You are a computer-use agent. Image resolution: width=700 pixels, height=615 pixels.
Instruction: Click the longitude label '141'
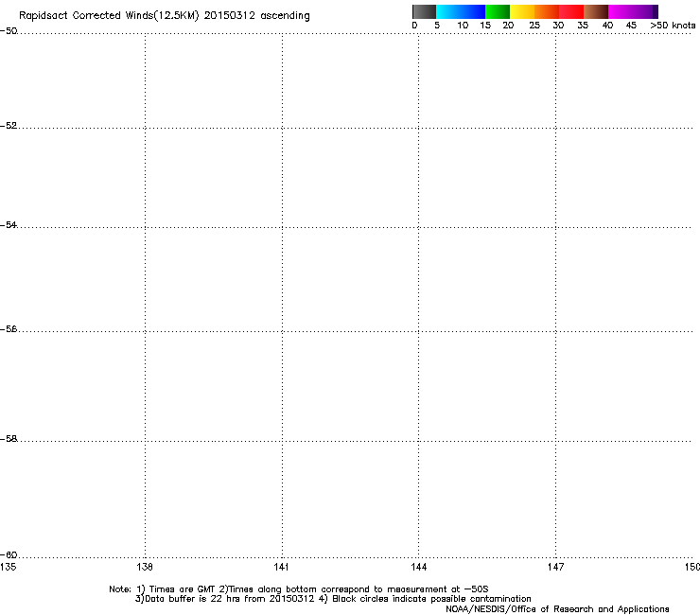(x=281, y=567)
